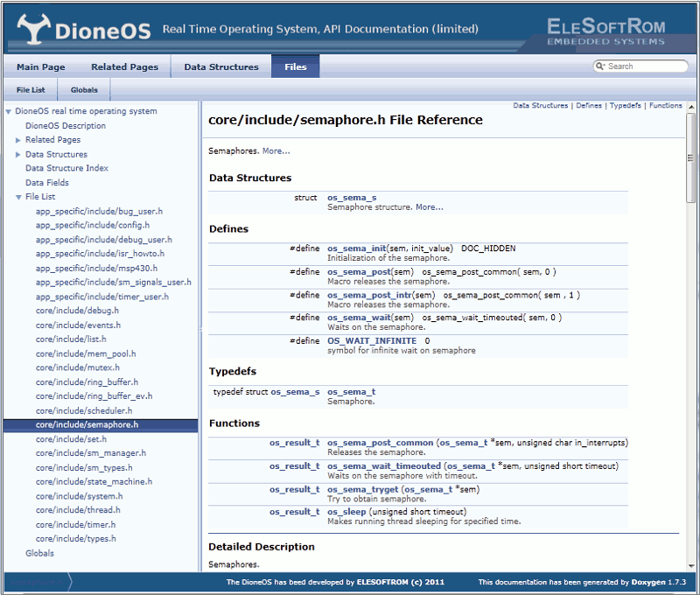
Task: Click the content vertical scrollbar thumb
Action: 690,157
